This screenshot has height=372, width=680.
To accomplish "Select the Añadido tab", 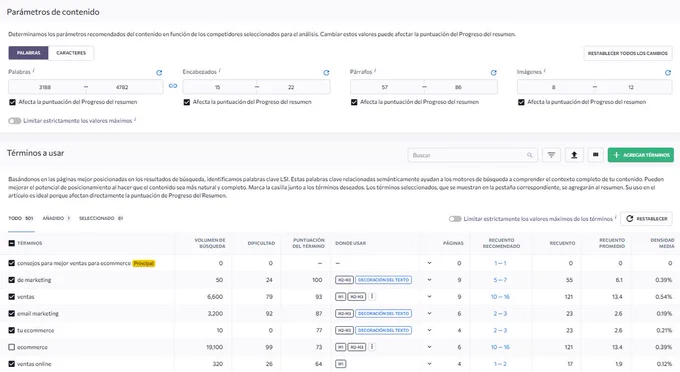I will click(56, 219).
